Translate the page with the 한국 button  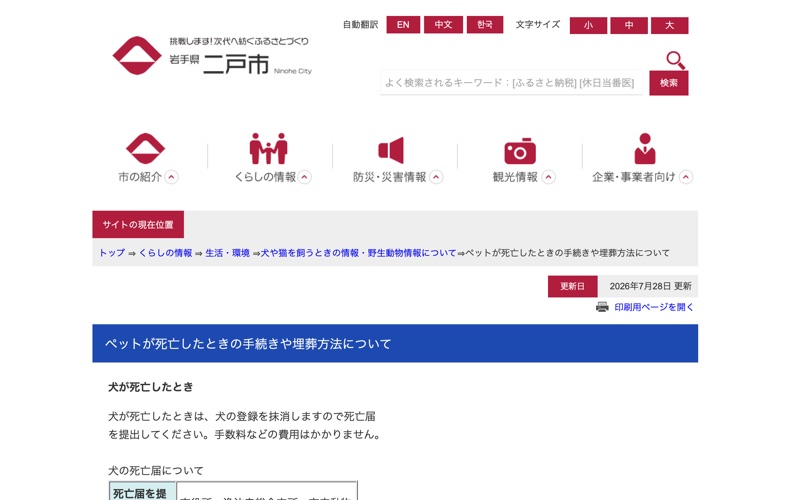tap(485, 24)
